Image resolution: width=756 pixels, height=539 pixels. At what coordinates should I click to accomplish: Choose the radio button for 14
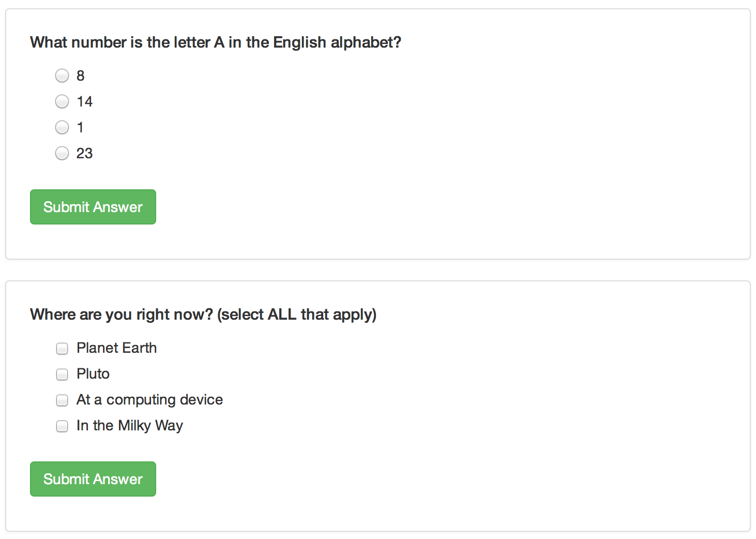pos(62,101)
